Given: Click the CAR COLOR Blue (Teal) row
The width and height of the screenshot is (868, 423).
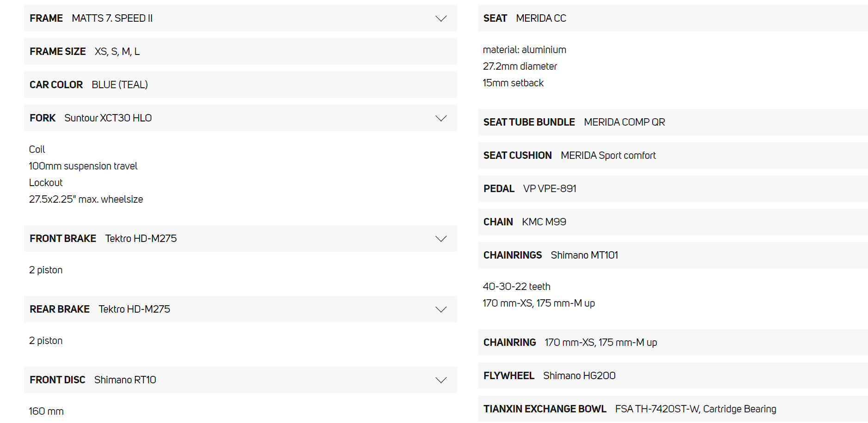Looking at the screenshot, I should coord(240,85).
